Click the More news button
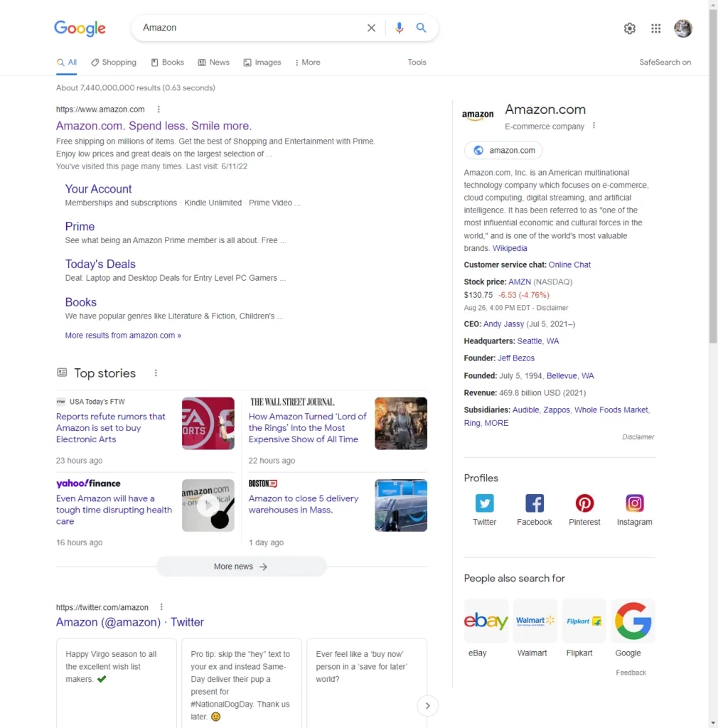718x728 pixels. [x=241, y=567]
